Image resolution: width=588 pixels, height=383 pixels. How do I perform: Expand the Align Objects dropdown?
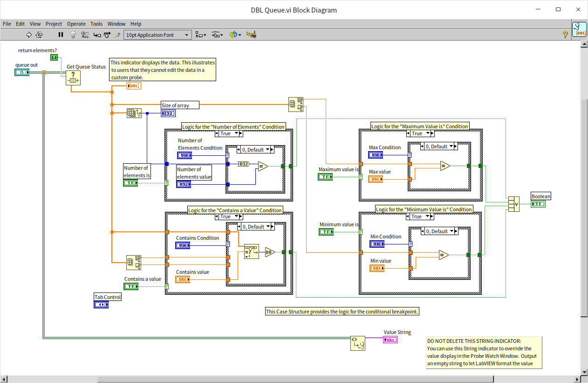pyautogui.click(x=201, y=35)
